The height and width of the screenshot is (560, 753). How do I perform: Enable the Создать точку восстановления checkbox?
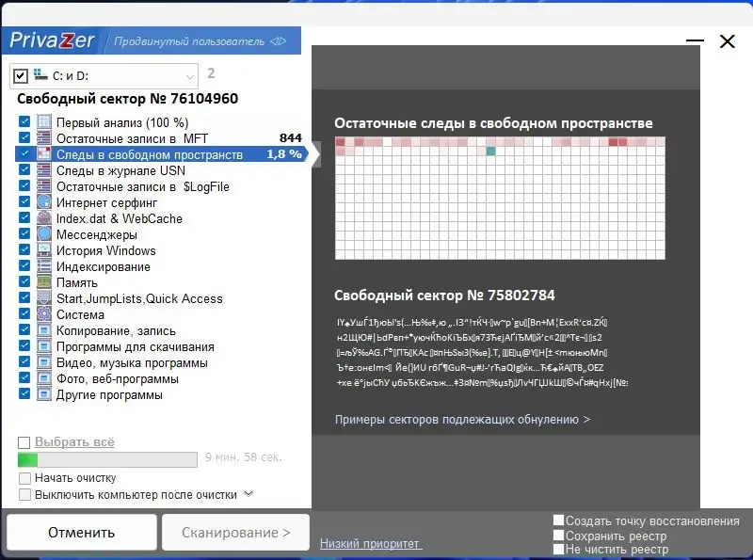557,519
